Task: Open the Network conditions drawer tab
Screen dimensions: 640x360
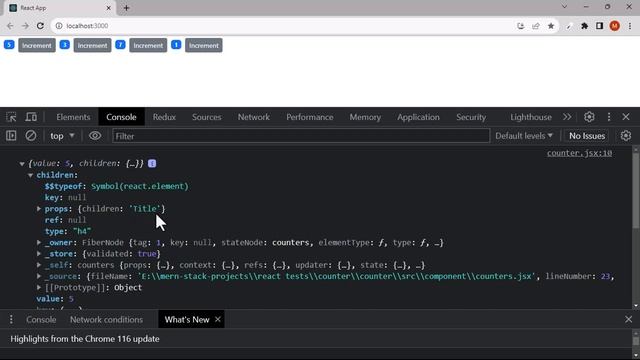Action: click(106, 320)
